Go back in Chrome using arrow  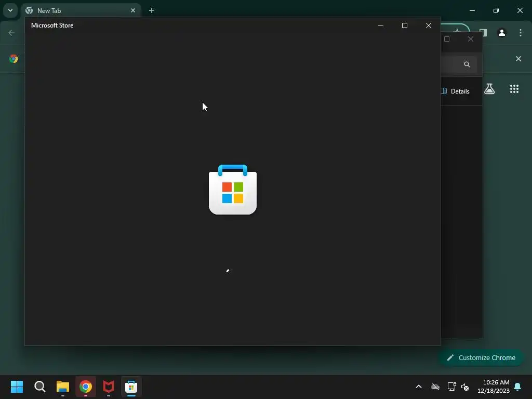[11, 33]
